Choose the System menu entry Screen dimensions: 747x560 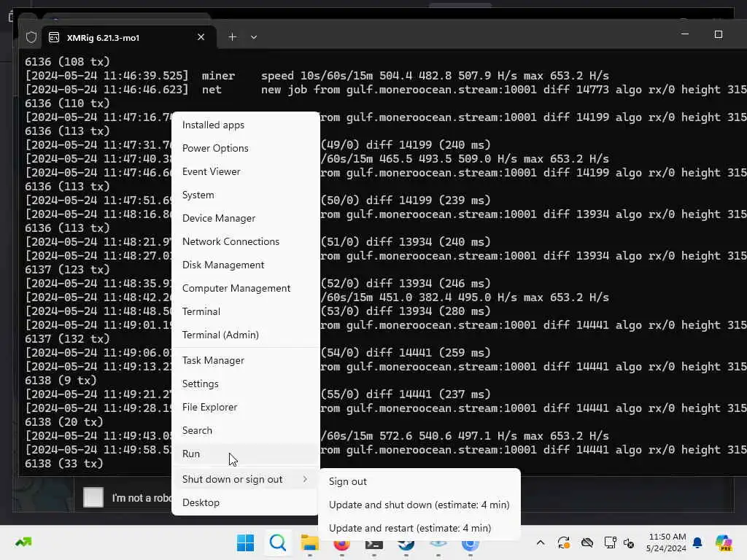[x=245, y=195]
